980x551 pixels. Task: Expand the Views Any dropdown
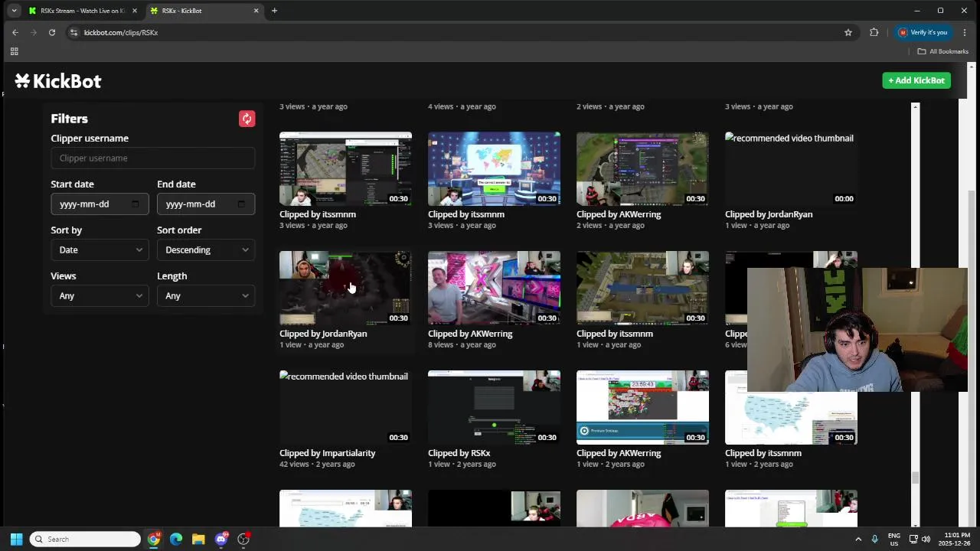[x=100, y=296]
